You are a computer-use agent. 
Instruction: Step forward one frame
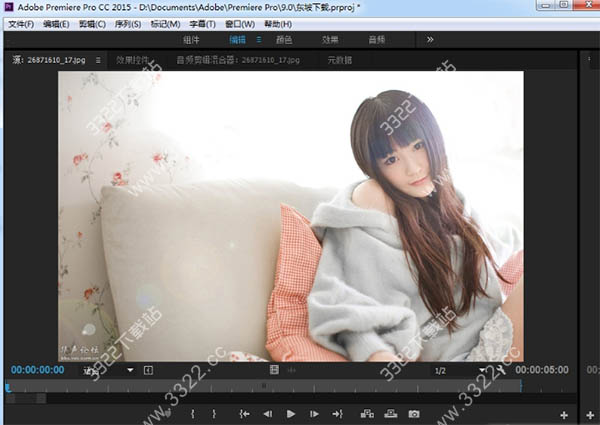point(314,414)
